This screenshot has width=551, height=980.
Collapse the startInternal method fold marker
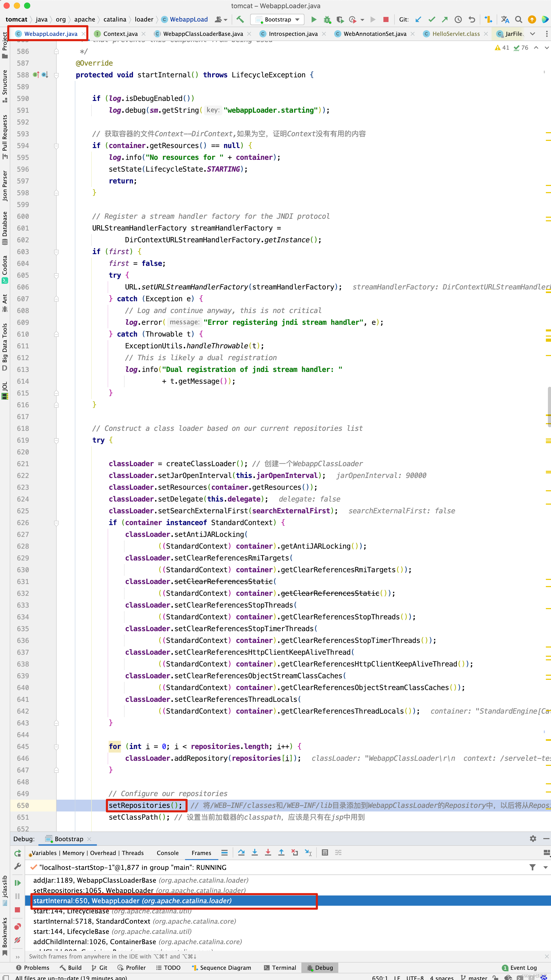click(x=56, y=75)
